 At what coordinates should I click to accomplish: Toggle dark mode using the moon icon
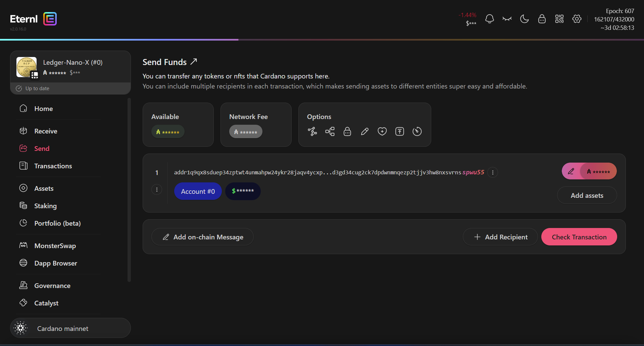[525, 19]
